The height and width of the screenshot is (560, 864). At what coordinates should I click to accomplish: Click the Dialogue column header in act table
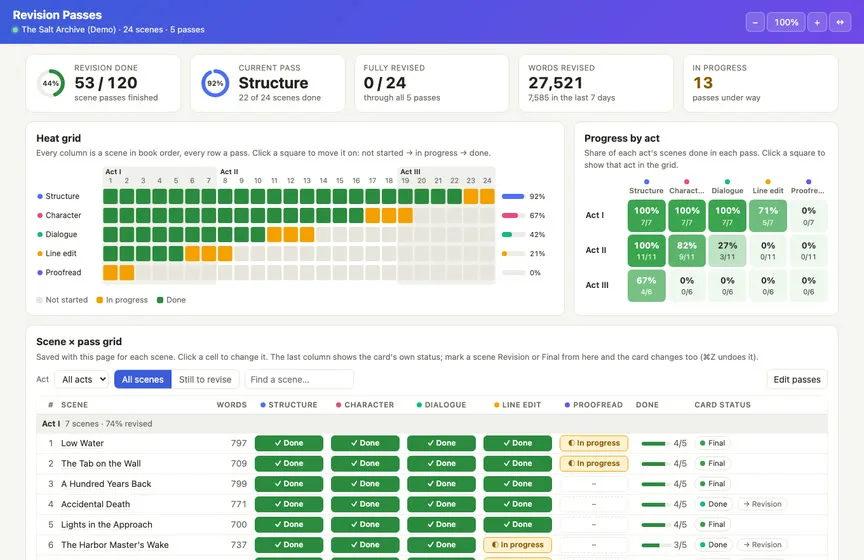(727, 186)
